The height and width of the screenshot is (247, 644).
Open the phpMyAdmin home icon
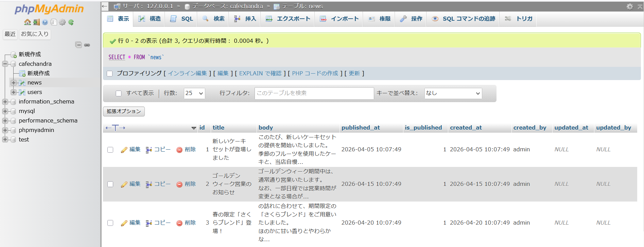click(x=28, y=22)
